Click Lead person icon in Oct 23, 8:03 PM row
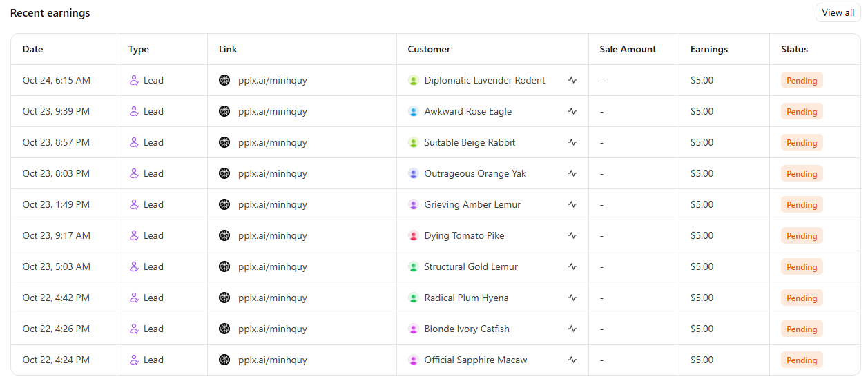 135,173
